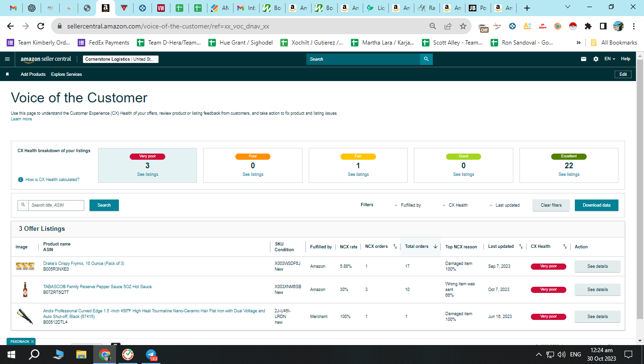Click the Clear filters button
Image resolution: width=644 pixels, height=364 pixels.
pos(551,205)
